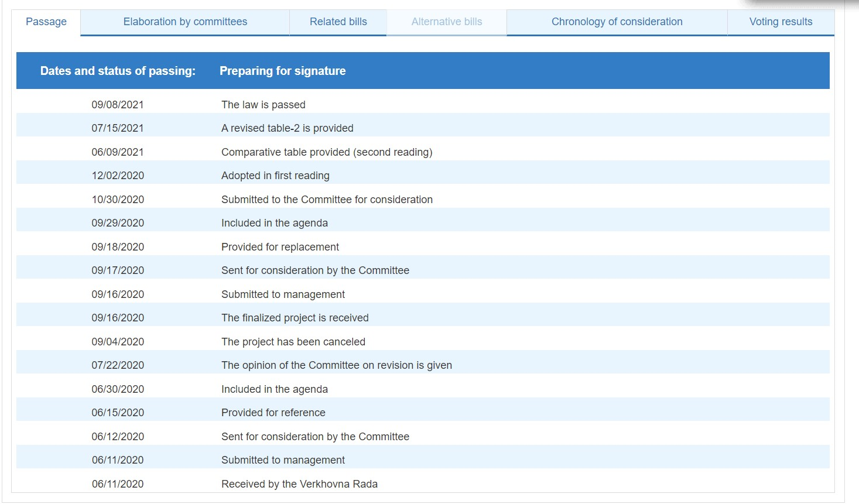This screenshot has height=504, width=859.
Task: Click 'Included in the agenda' dated 09/29/2020
Action: coord(275,223)
